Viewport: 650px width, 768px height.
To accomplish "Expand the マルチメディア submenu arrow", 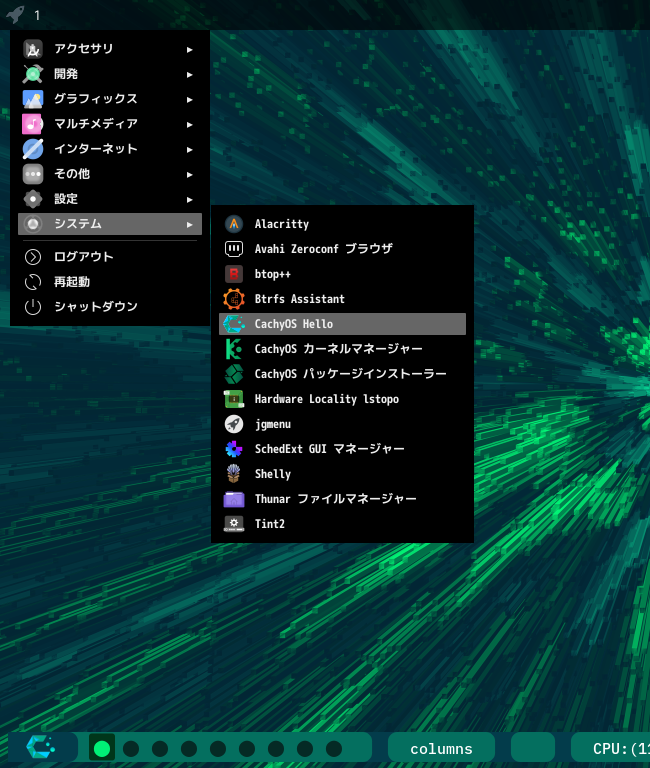I will 190,124.
